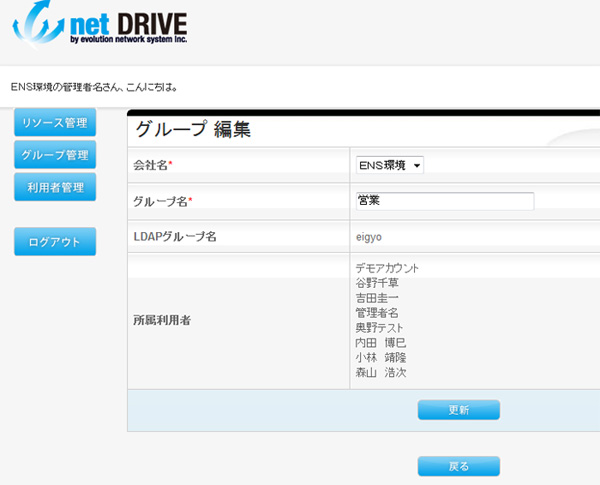Viewport: 600px width, 485px height.
Task: Click the LDAP group name eigyo
Action: pyautogui.click(x=369, y=237)
